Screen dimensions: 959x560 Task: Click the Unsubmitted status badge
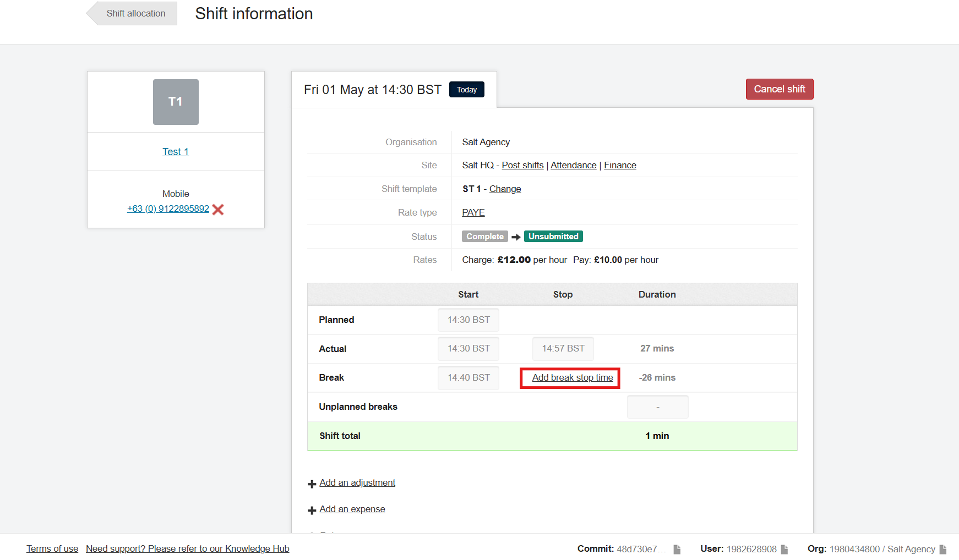(553, 237)
